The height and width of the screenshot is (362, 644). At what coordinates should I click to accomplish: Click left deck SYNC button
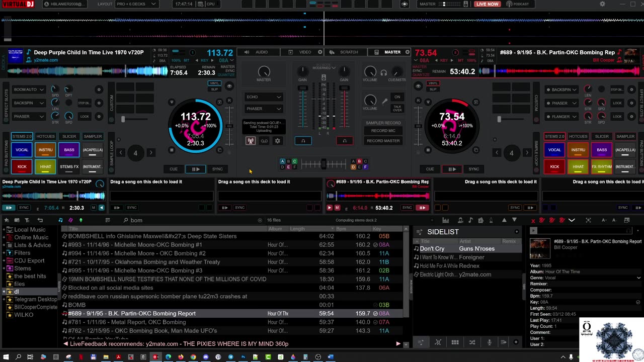[217, 169]
